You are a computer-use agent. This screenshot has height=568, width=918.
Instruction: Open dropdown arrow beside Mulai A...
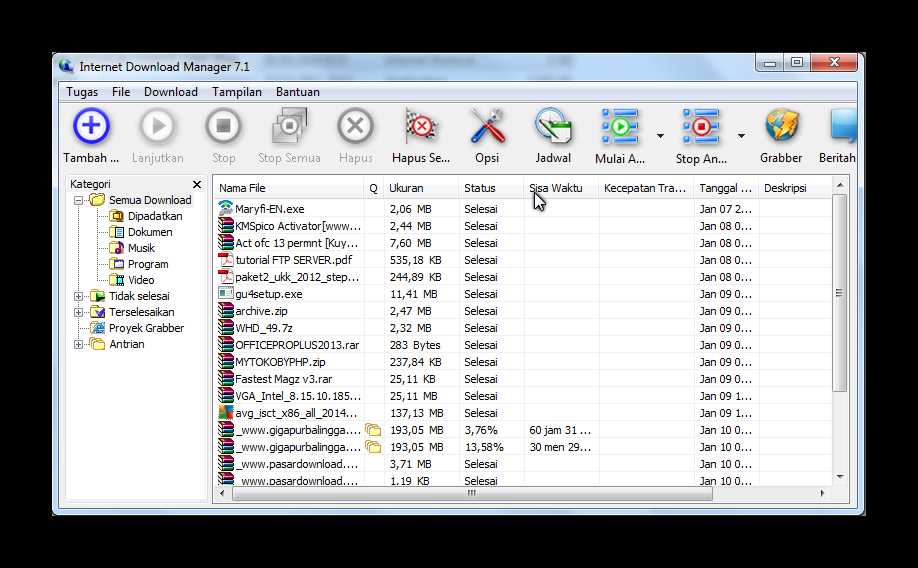pos(660,136)
